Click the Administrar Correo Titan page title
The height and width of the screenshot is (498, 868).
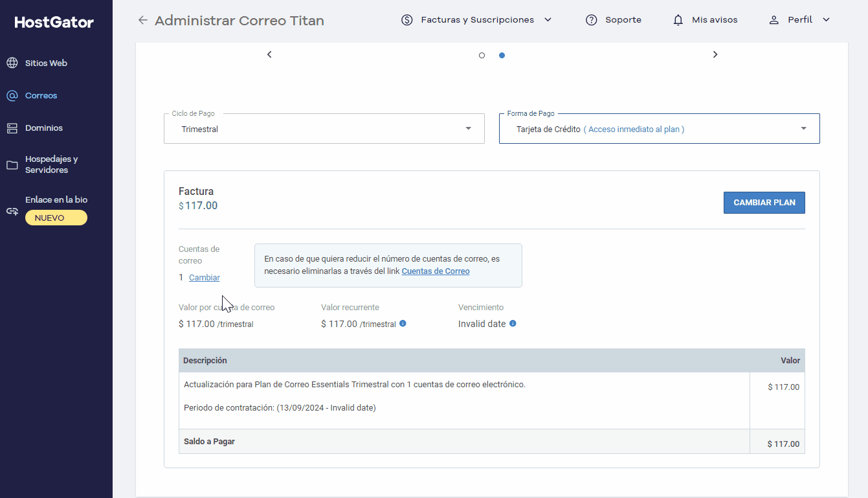pyautogui.click(x=239, y=20)
